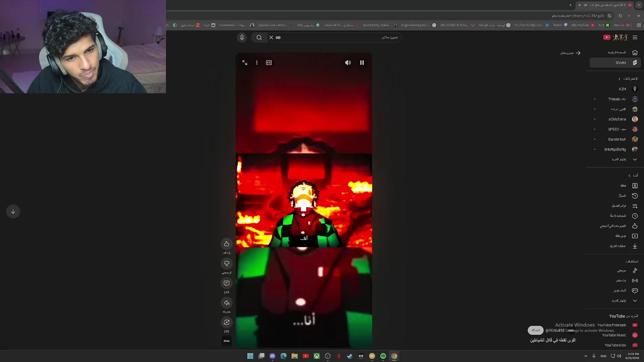Open the three-dot more options menu
This screenshot has height=362, width=644.
257,63
